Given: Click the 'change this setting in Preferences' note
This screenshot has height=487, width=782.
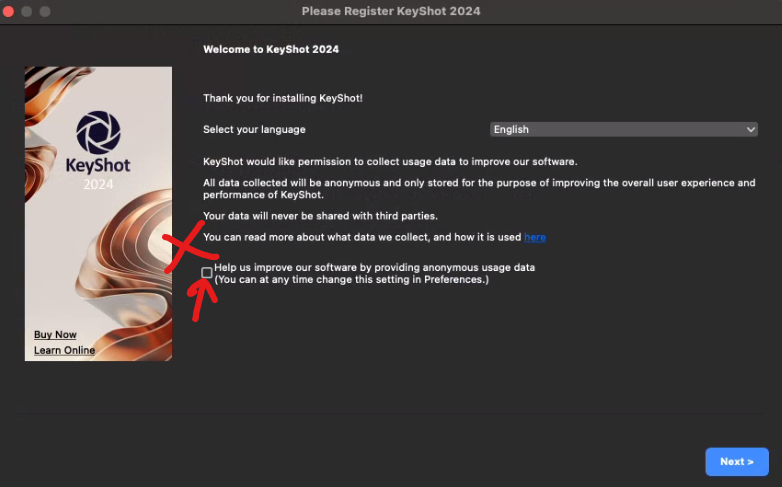Looking at the screenshot, I should click(351, 280).
